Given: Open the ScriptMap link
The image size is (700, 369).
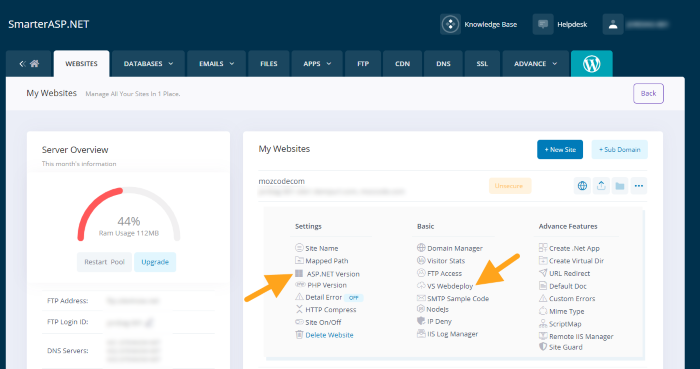Looking at the screenshot, I should tap(565, 324).
